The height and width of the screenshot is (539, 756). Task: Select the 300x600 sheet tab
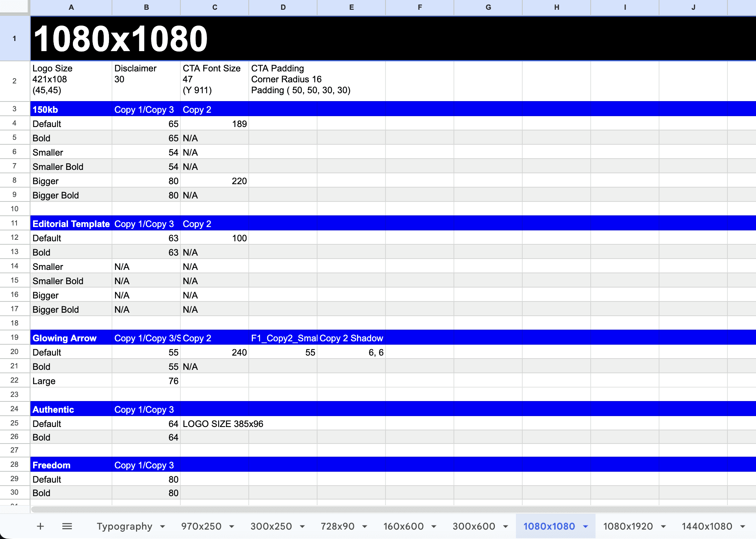tap(473, 526)
